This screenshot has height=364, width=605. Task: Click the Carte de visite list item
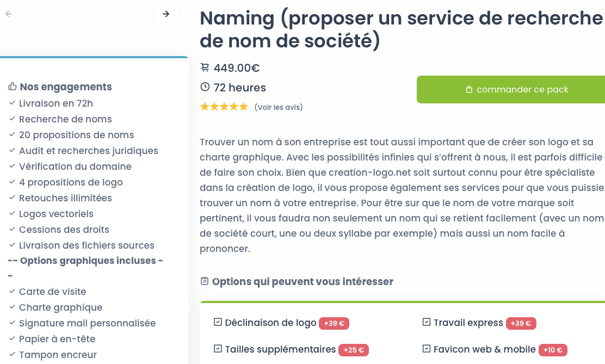[52, 292]
